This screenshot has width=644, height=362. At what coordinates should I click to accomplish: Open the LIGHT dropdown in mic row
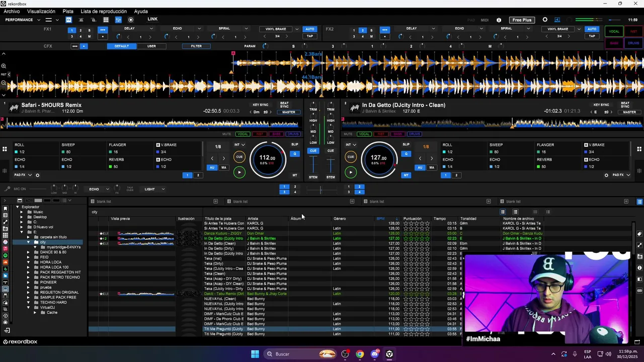pyautogui.click(x=154, y=189)
